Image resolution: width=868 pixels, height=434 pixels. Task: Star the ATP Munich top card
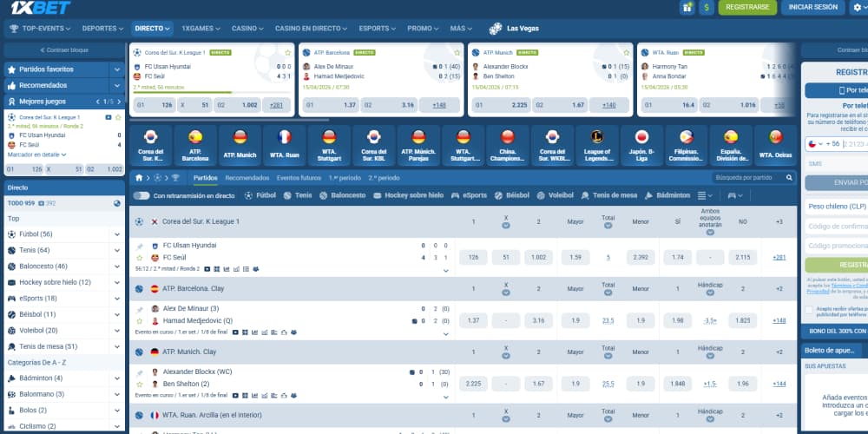tap(626, 53)
